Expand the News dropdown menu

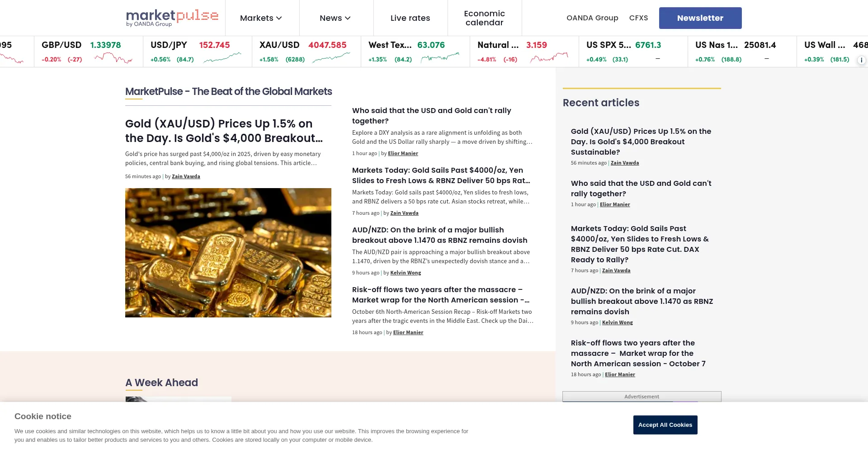click(335, 18)
